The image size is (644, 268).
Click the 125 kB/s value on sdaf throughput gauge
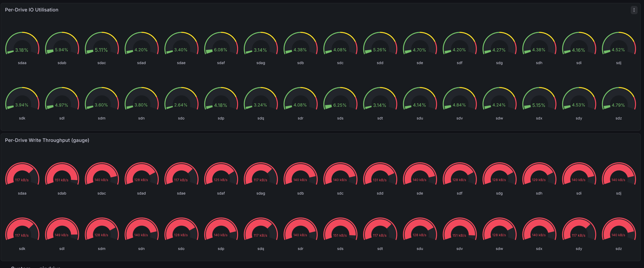click(220, 180)
